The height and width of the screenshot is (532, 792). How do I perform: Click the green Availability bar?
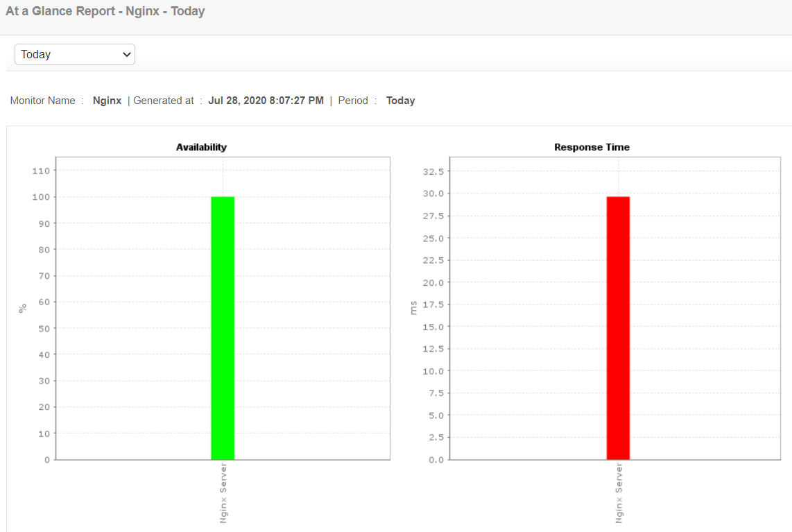point(223,328)
